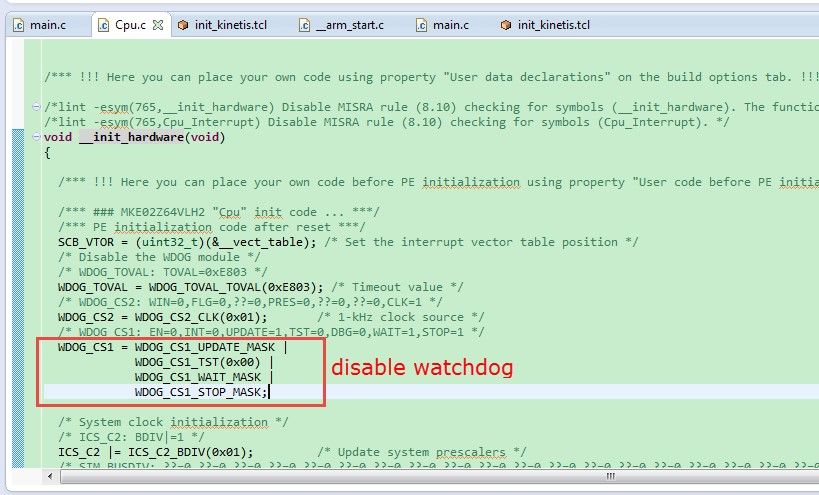Click the 'WDOG_TOVAL = WDOG_TOVAL_TOVAL(0xE803);' statement
Image resolution: width=819 pixels, height=495 pixels.
(191, 287)
